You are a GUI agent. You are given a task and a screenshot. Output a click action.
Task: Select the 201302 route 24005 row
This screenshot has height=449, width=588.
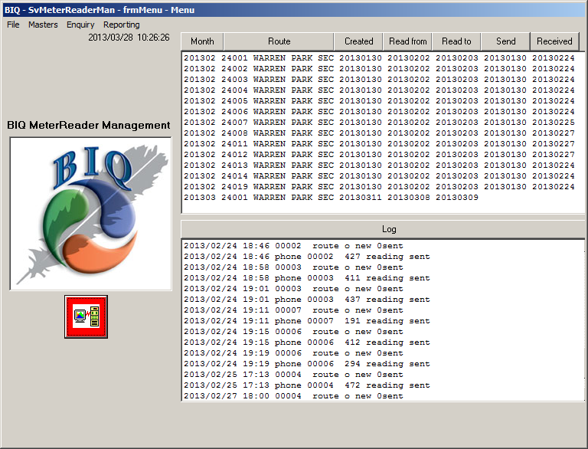click(379, 101)
